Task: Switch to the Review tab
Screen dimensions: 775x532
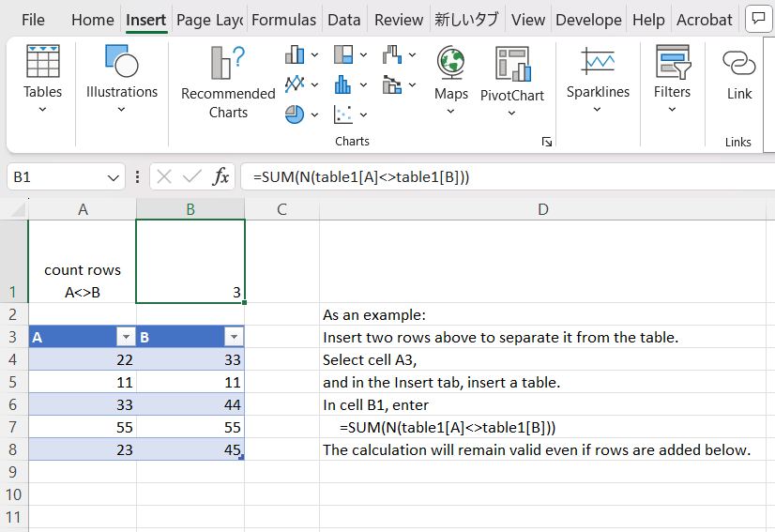Action: coord(399,20)
